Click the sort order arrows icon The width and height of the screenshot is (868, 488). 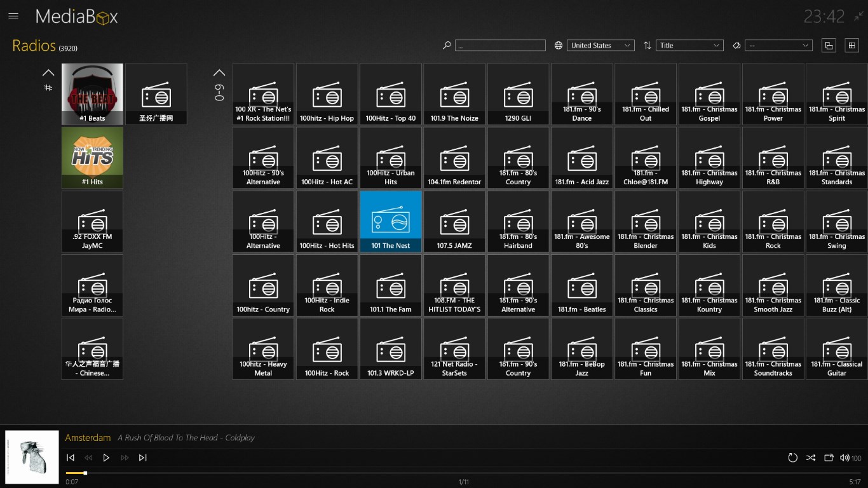(x=648, y=45)
